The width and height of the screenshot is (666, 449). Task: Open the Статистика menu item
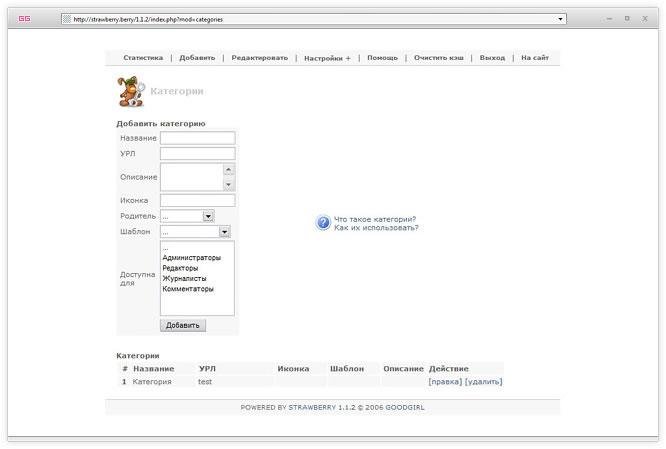tap(143, 58)
